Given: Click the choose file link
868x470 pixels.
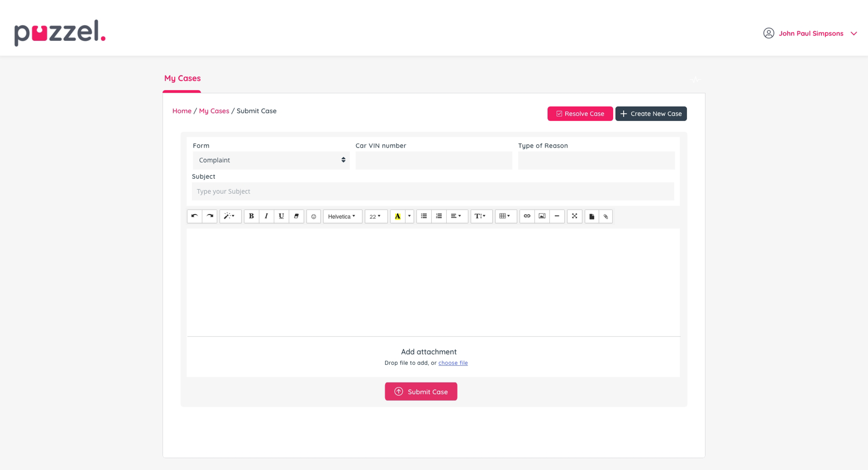Looking at the screenshot, I should [x=453, y=363].
